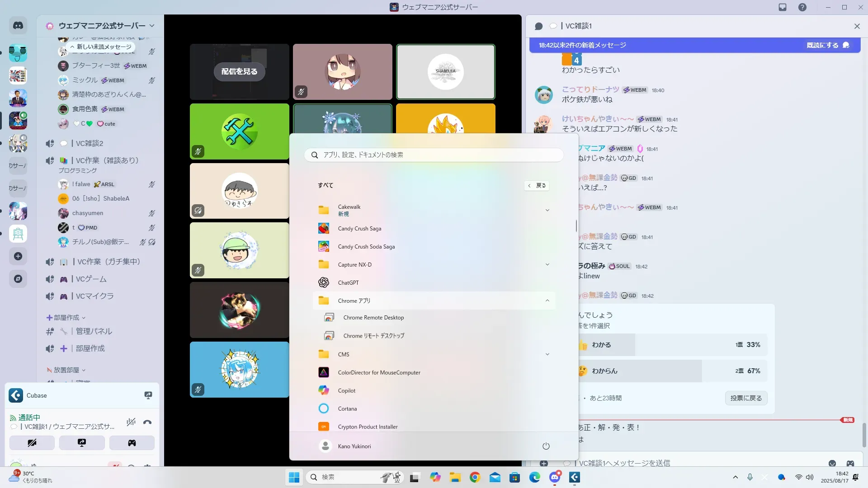Screen dimensions: 868x488
Task: Click the Start menu search field
Action: pos(434,155)
